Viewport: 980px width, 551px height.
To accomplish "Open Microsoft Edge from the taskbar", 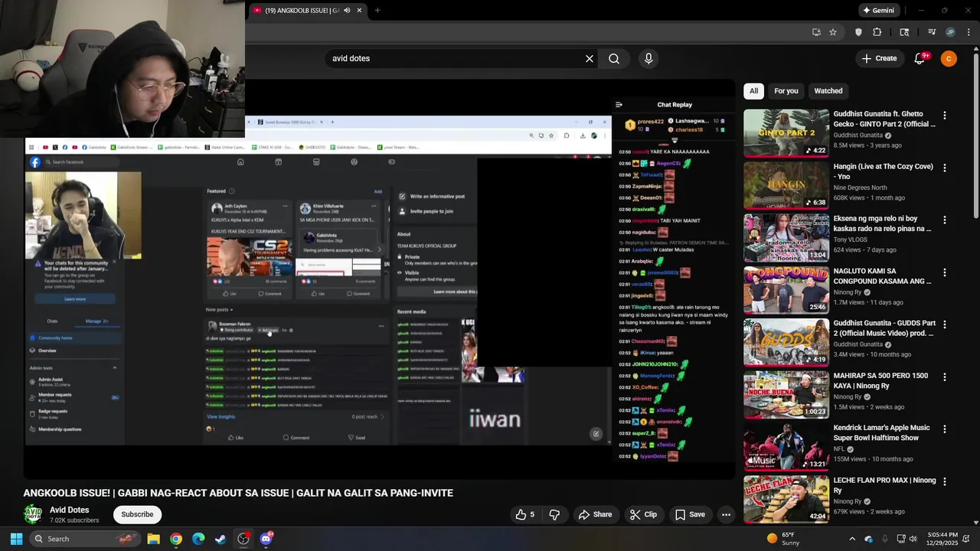I will pyautogui.click(x=198, y=539).
